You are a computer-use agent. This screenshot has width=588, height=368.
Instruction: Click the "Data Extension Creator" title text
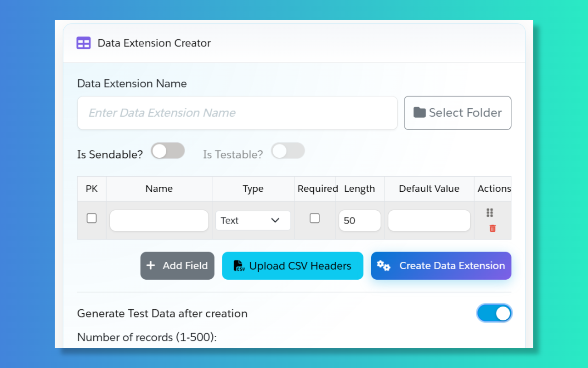click(x=154, y=43)
